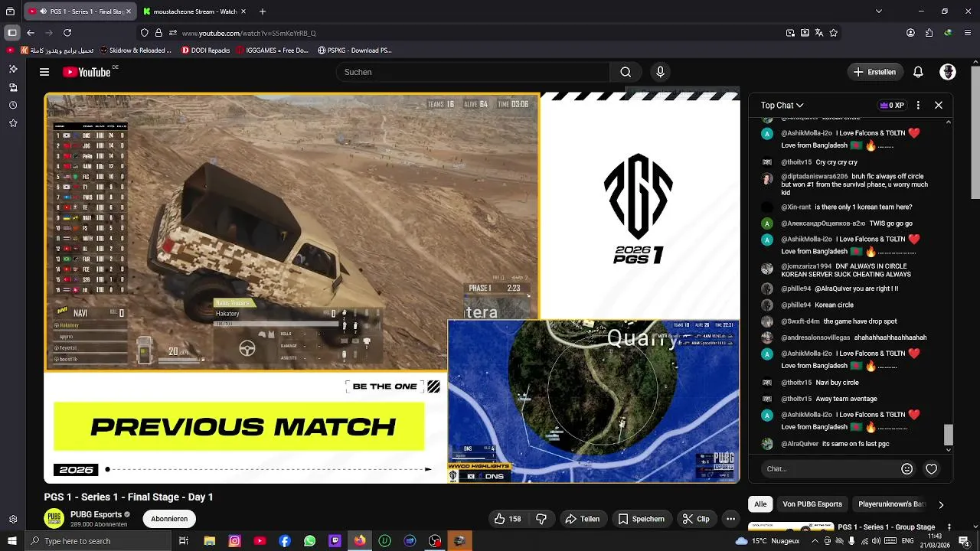The width and height of the screenshot is (980, 551).
Task: Open new browser tab with plus
Action: coord(263,11)
